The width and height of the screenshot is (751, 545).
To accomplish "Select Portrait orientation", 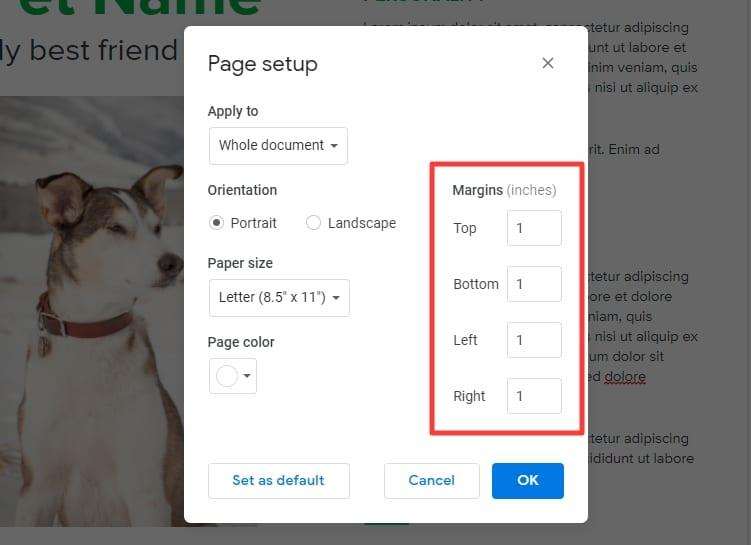I will coord(216,223).
